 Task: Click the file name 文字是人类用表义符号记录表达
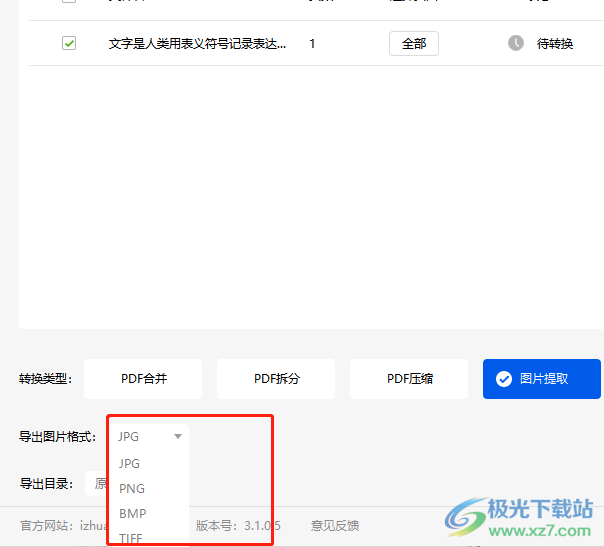click(x=198, y=44)
